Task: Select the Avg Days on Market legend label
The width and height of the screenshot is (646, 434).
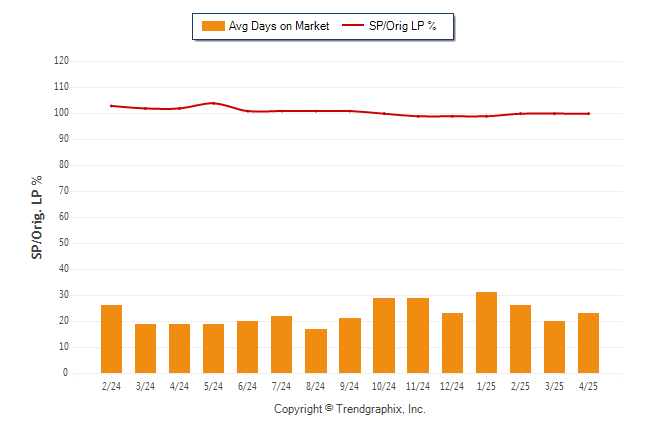Action: point(279,26)
